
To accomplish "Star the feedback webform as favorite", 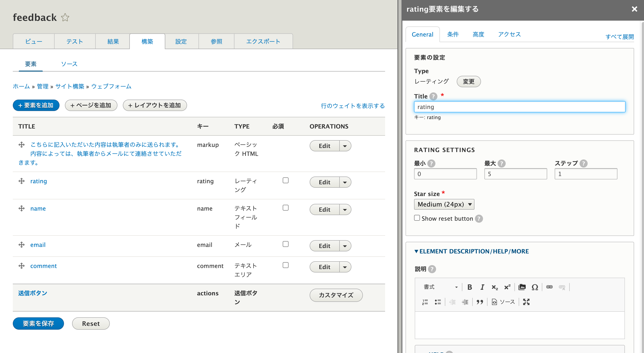I will 65,17.
